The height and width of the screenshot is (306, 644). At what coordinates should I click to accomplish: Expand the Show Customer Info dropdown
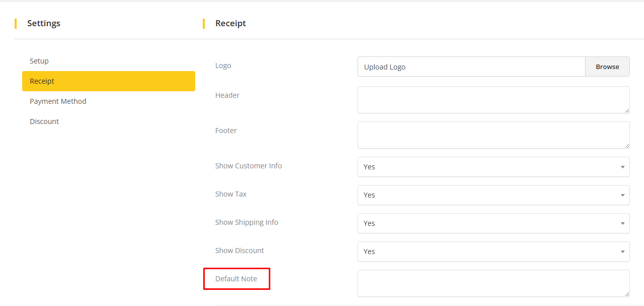[493, 167]
